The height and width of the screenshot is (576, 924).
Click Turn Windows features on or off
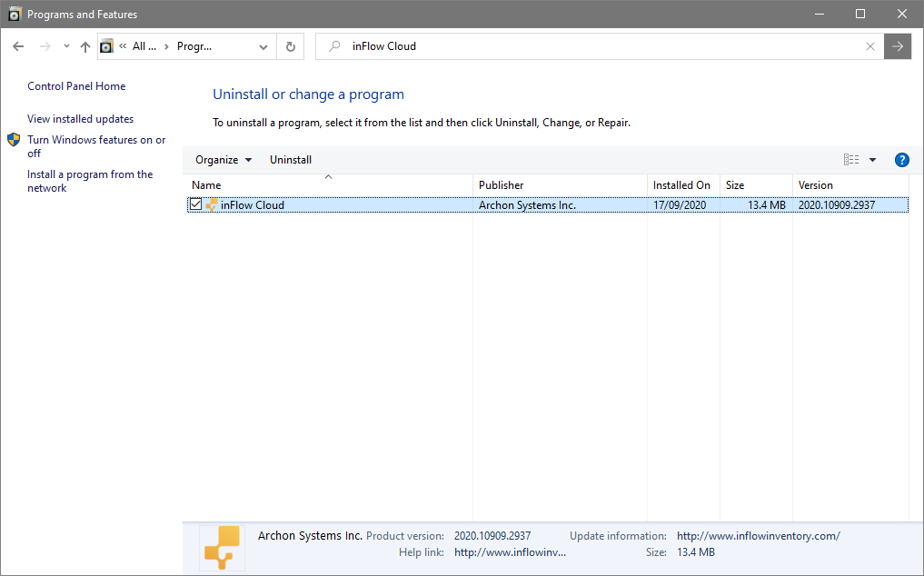tap(96, 146)
